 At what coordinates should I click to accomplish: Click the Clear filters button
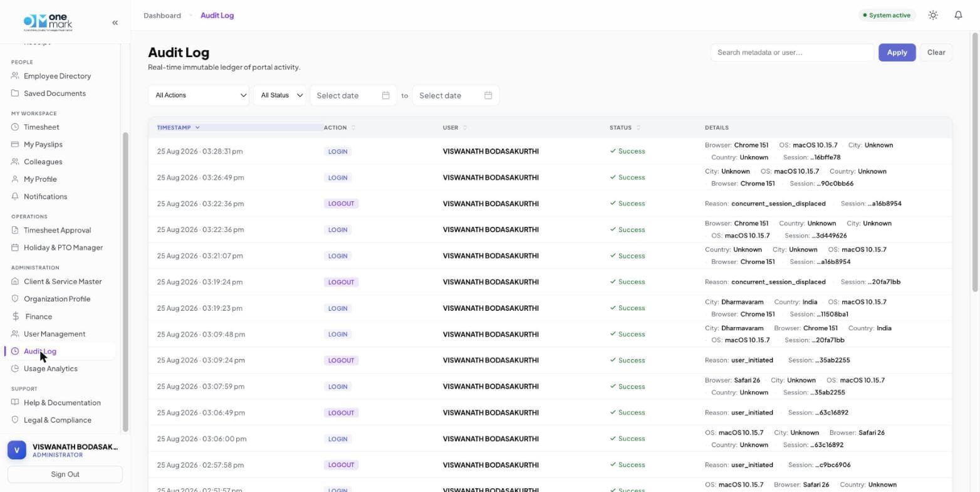936,53
